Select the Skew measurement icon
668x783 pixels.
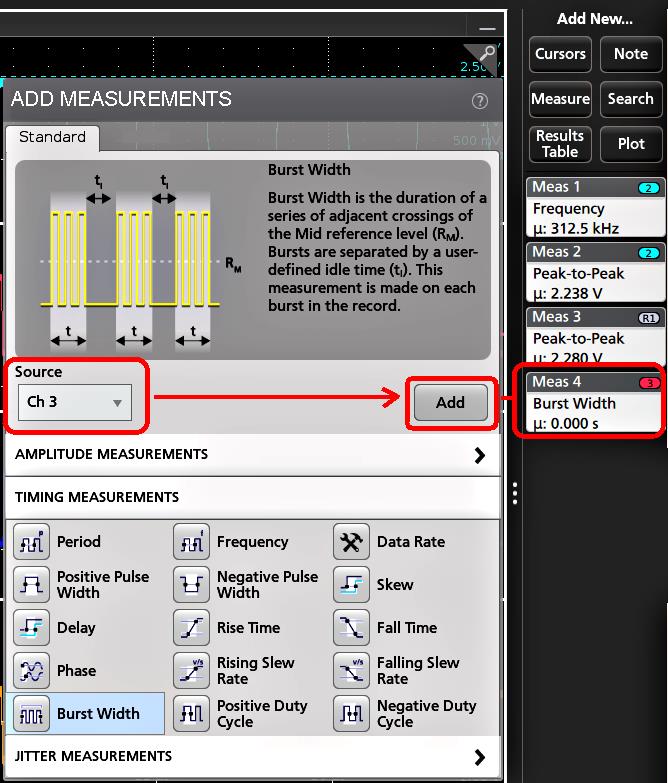(x=351, y=585)
